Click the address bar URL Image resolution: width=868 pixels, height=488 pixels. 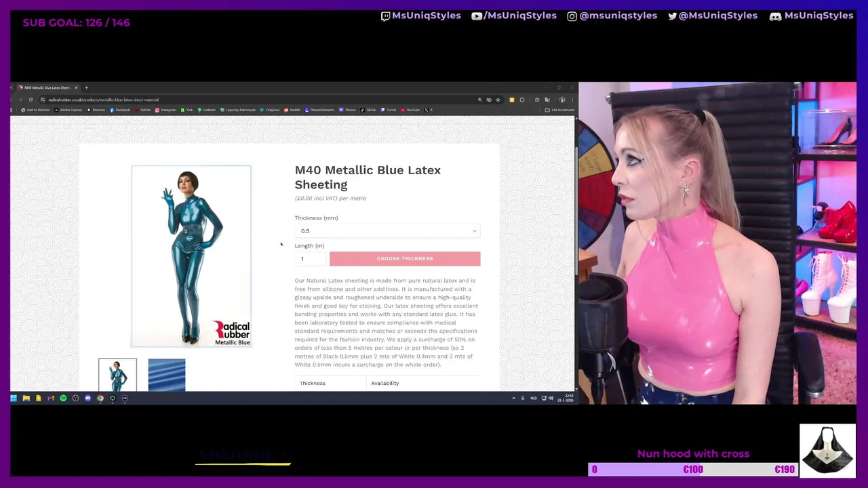click(x=103, y=100)
